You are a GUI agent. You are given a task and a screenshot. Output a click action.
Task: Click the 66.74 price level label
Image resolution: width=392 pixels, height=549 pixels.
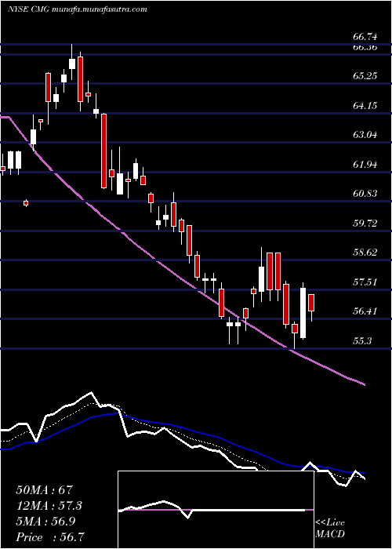click(x=365, y=37)
